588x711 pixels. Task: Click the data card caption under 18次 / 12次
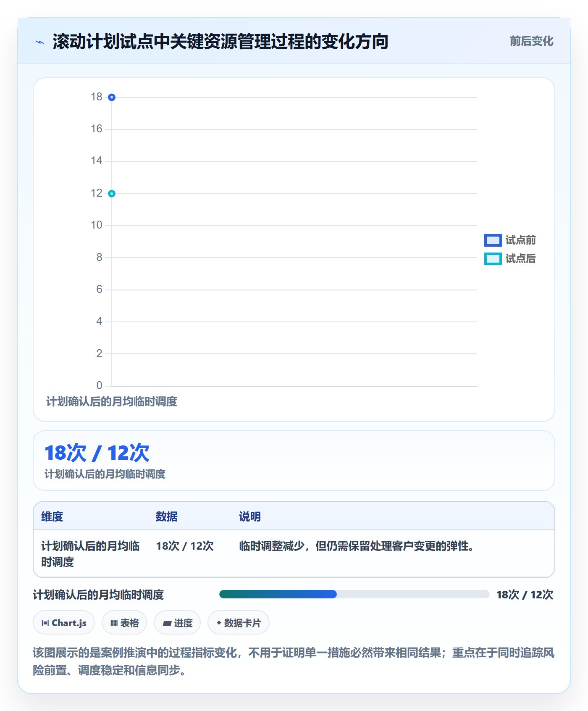105,474
